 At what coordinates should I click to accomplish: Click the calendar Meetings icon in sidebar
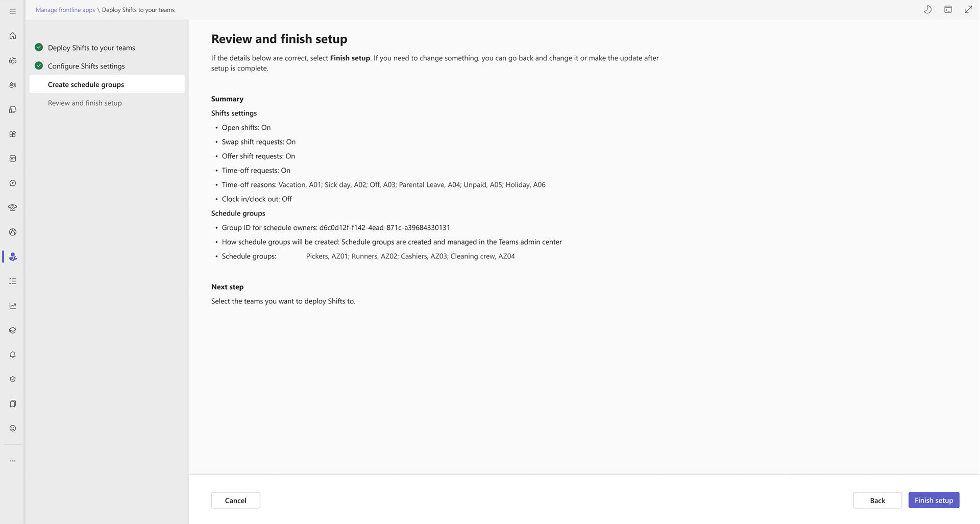pos(13,159)
